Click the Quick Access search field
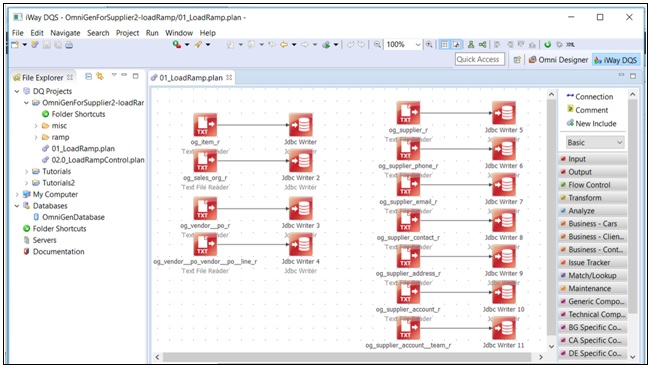This screenshot has width=651, height=368. click(x=480, y=59)
